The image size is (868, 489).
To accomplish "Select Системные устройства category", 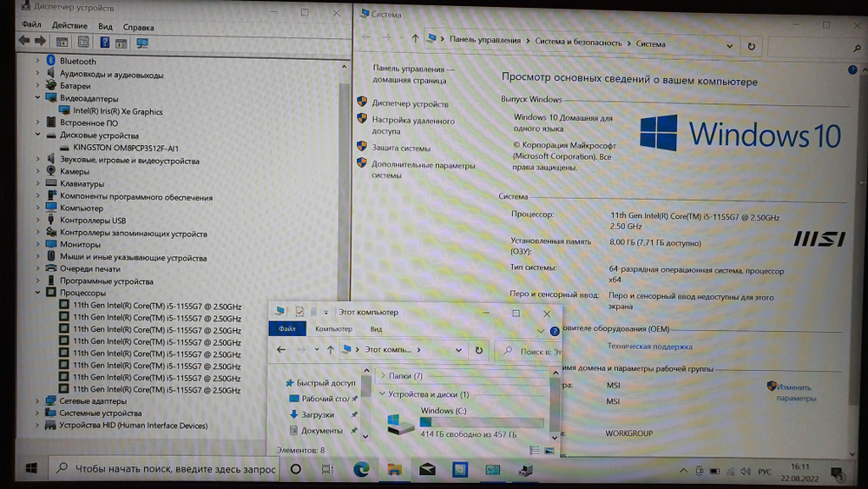I will (x=100, y=413).
